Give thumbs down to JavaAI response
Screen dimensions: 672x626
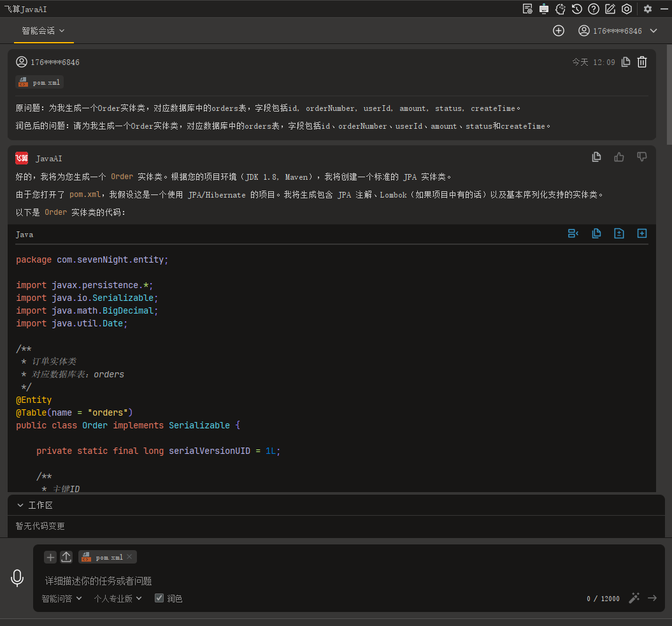click(641, 157)
